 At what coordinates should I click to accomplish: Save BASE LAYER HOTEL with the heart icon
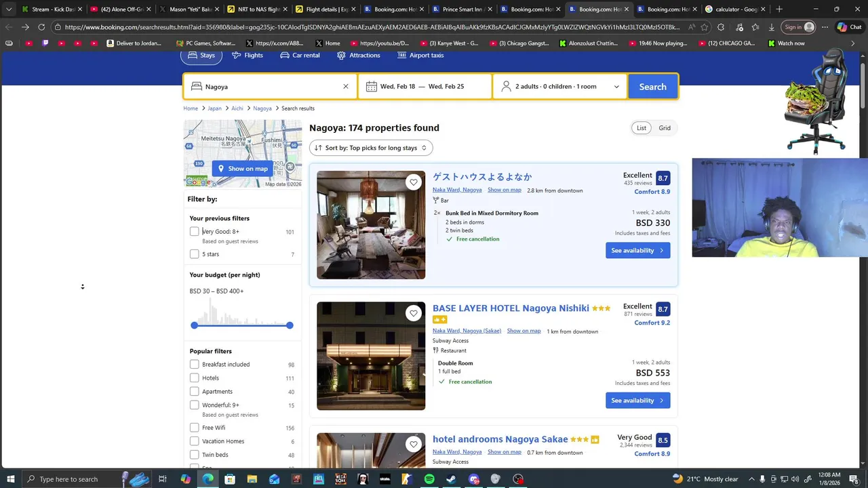coord(414,313)
